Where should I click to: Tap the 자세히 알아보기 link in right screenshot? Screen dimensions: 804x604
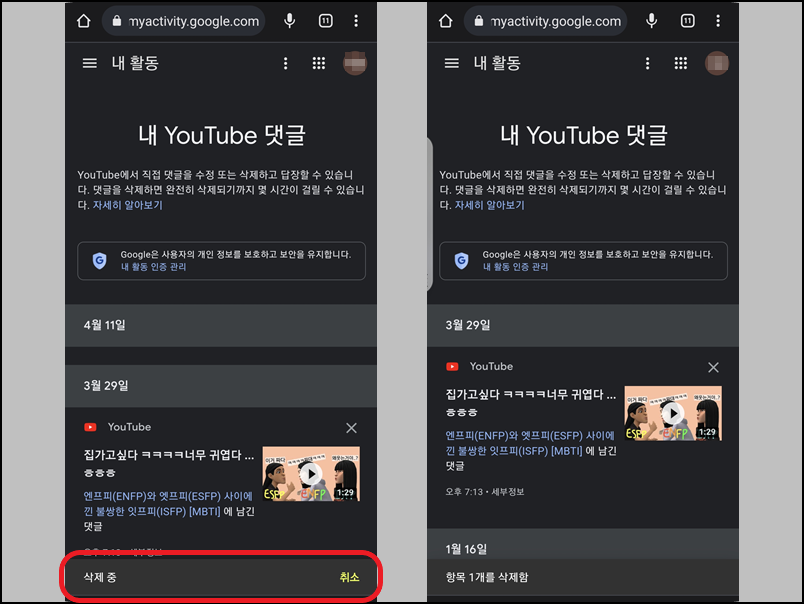490,205
